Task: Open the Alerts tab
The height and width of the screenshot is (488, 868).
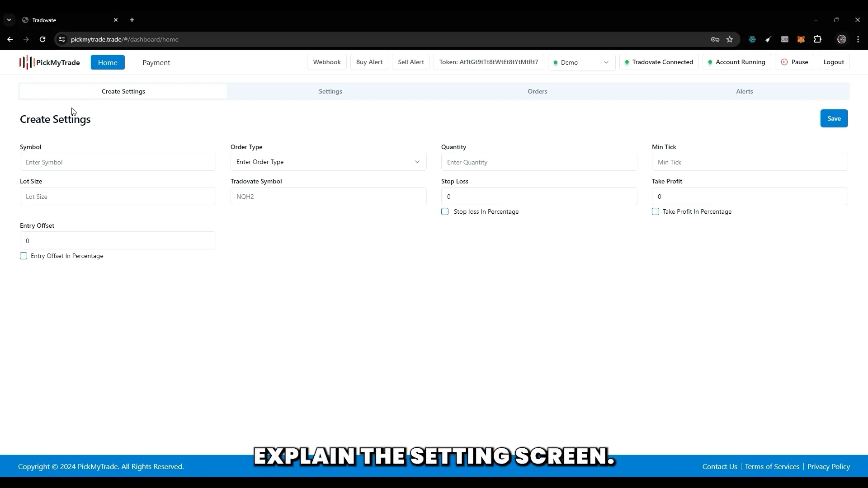Action: click(745, 91)
